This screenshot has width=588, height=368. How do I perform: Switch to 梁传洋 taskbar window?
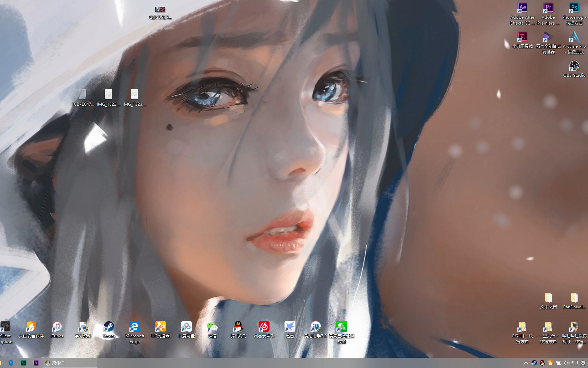[69, 363]
